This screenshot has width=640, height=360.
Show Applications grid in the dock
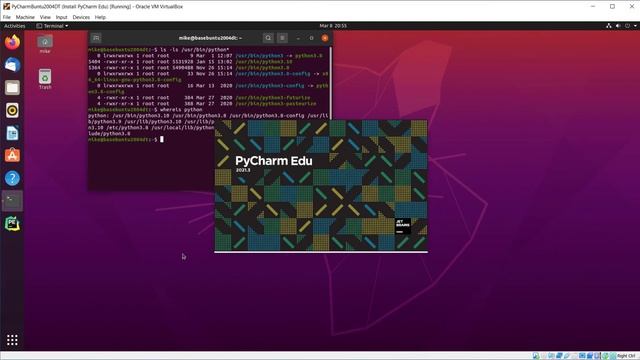12,340
